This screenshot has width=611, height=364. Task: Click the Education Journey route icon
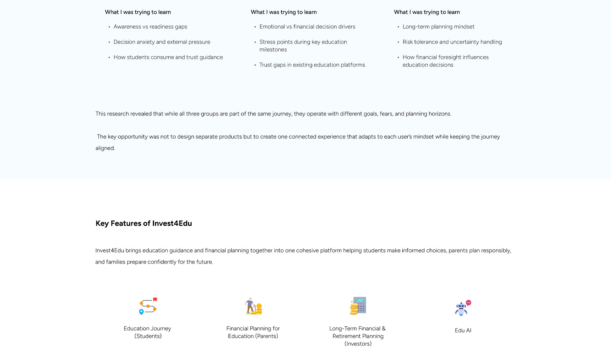tap(148, 306)
